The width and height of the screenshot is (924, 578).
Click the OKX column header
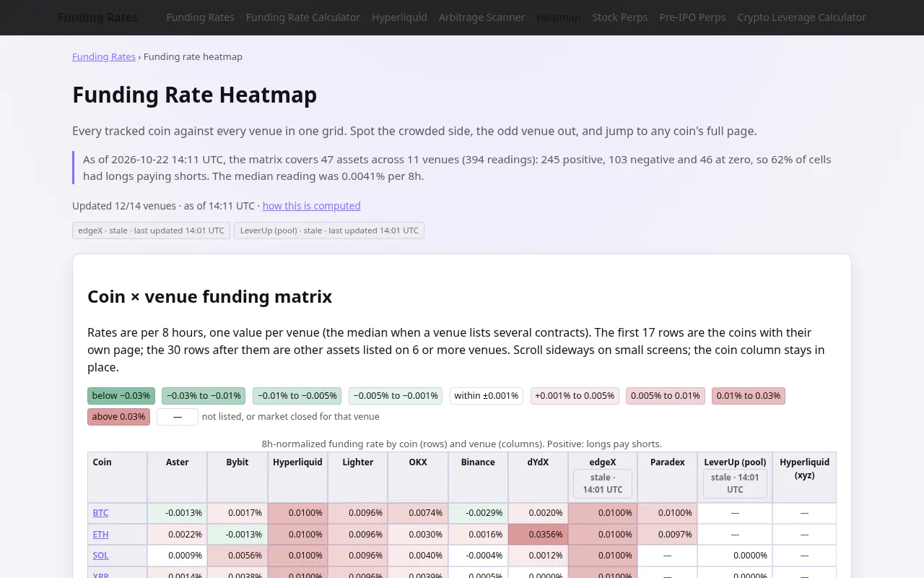tap(418, 478)
